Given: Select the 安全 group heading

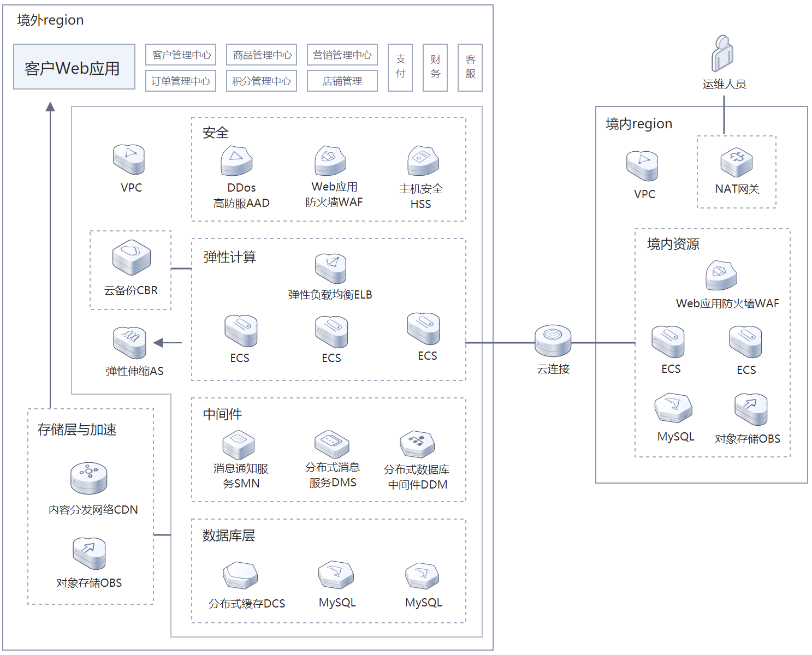Looking at the screenshot, I should point(215,133).
